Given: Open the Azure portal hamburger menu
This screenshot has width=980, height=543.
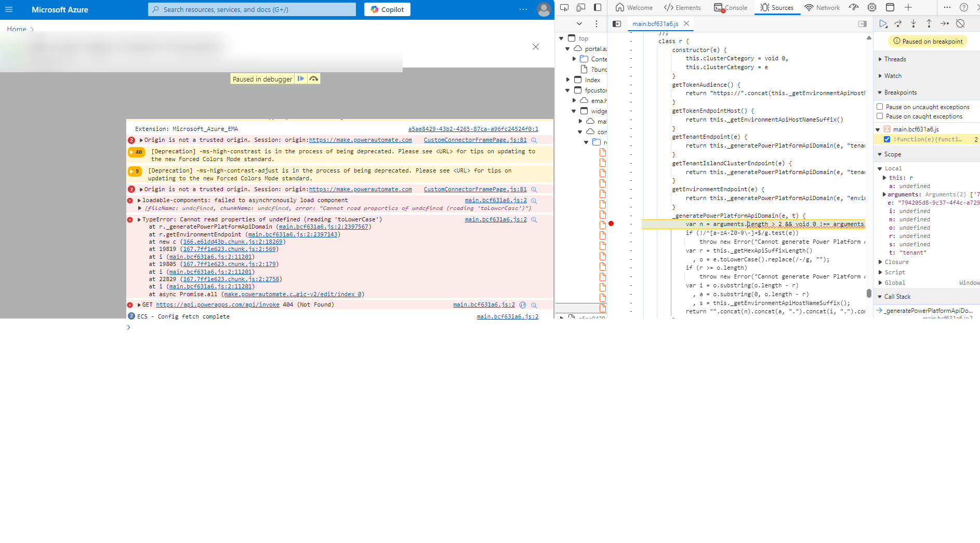Looking at the screenshot, I should pyautogui.click(x=9, y=9).
